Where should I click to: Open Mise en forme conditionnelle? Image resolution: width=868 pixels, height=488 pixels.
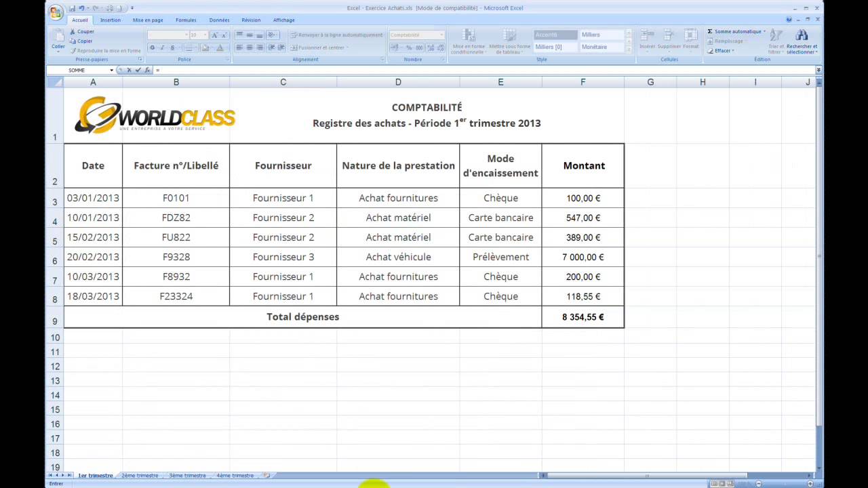tap(469, 41)
